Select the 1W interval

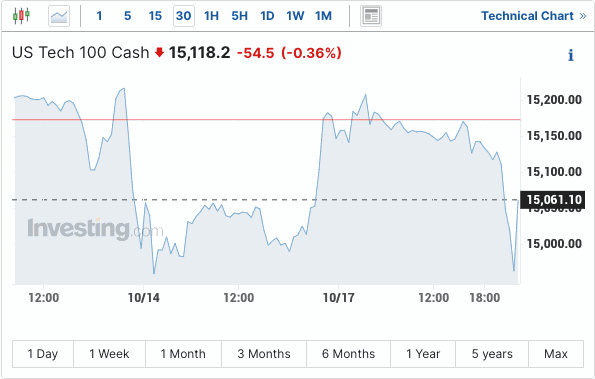pyautogui.click(x=295, y=16)
